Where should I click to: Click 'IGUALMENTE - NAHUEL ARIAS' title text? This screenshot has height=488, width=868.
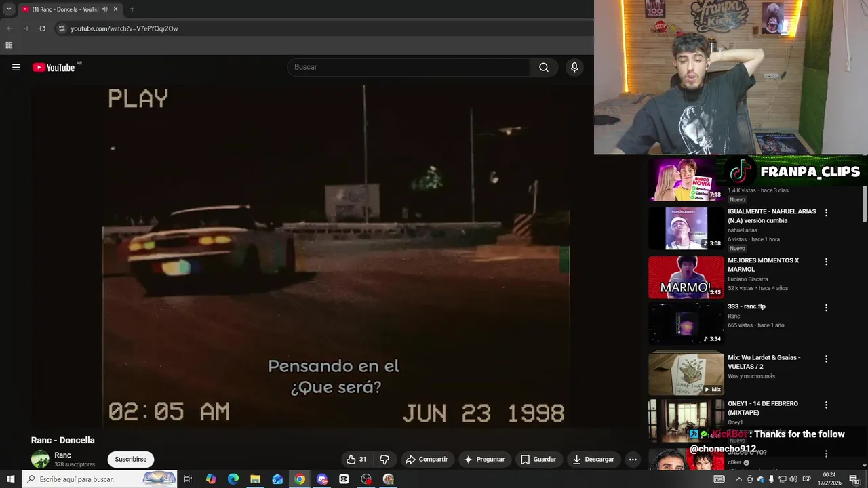click(772, 216)
